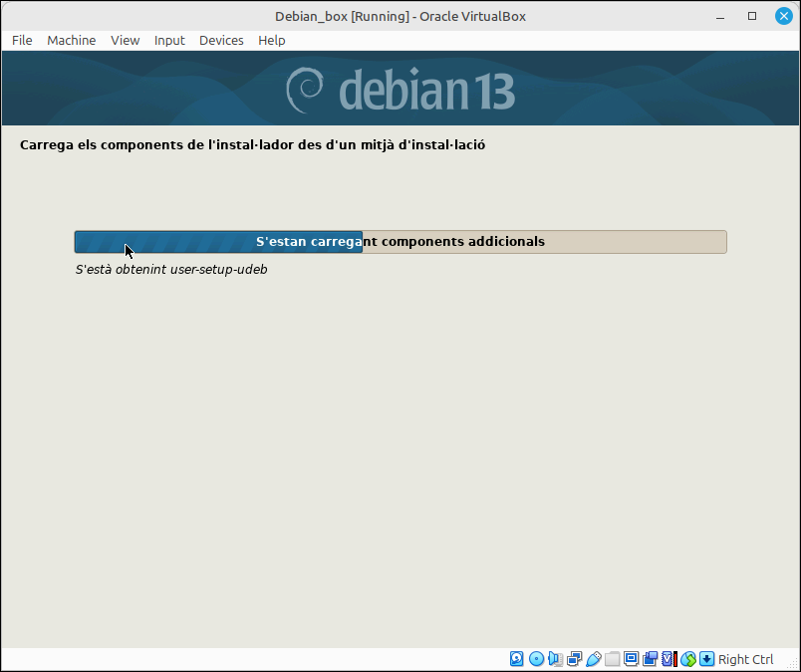The width and height of the screenshot is (801, 672).
Task: Open the optical drive status icon
Action: (536, 659)
